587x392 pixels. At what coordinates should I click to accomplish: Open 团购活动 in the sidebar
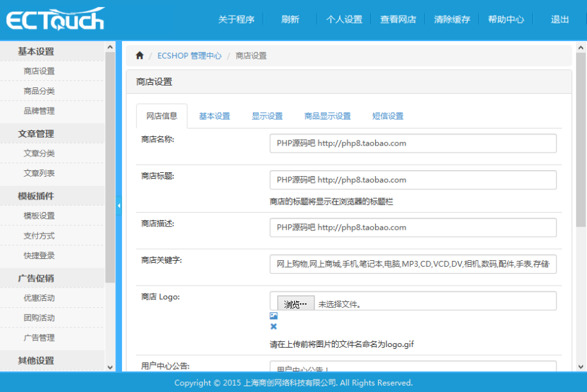tap(39, 318)
